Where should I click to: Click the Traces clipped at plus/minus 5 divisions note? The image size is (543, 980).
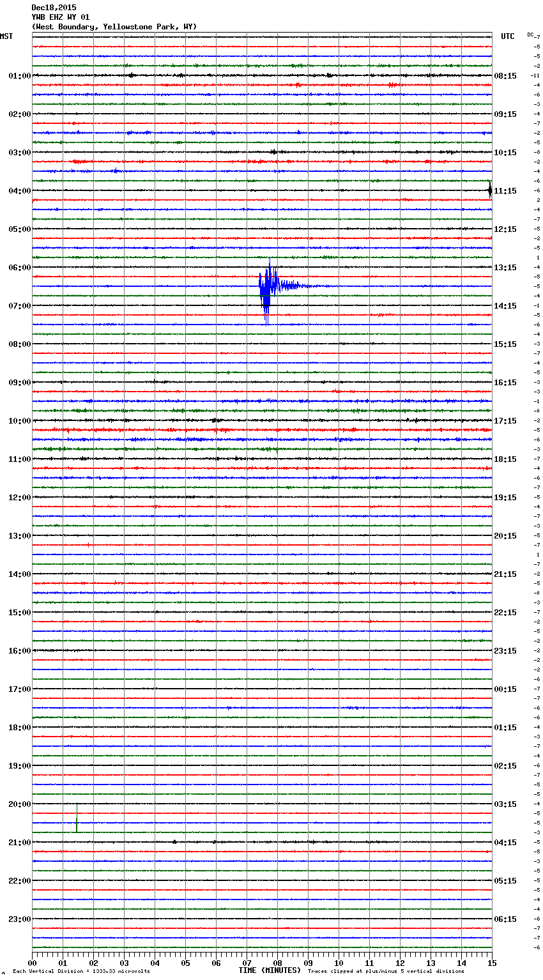[386, 971]
